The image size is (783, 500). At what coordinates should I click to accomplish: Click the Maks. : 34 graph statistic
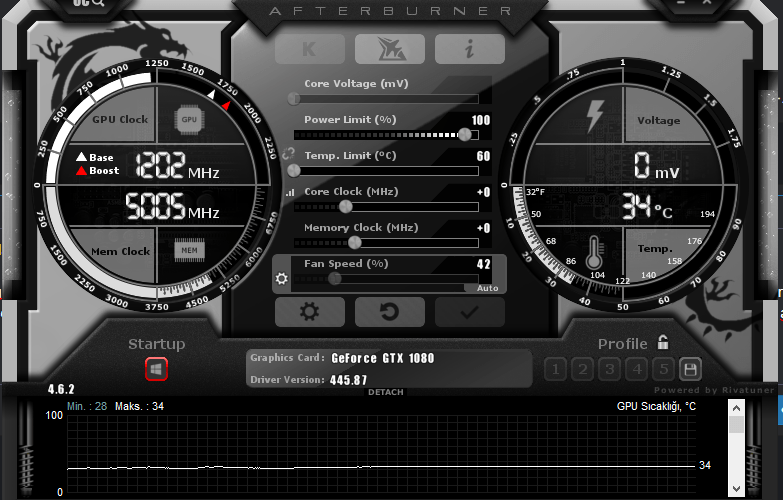click(139, 406)
